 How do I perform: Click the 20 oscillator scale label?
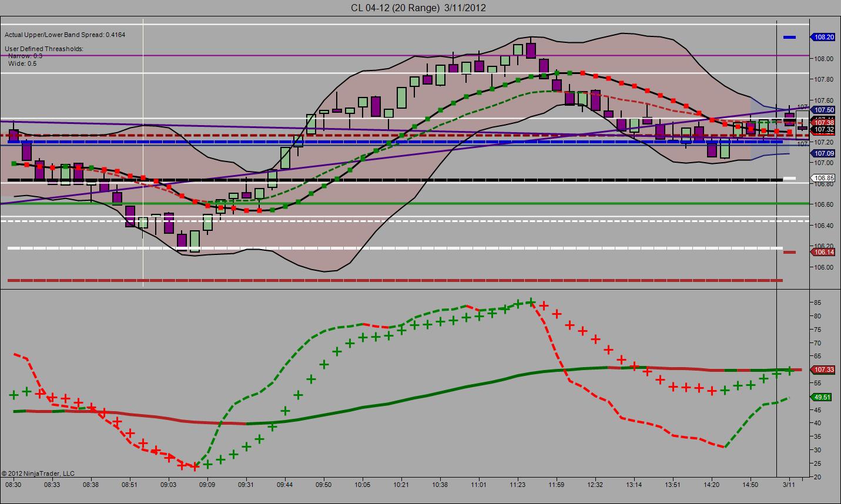817,478
